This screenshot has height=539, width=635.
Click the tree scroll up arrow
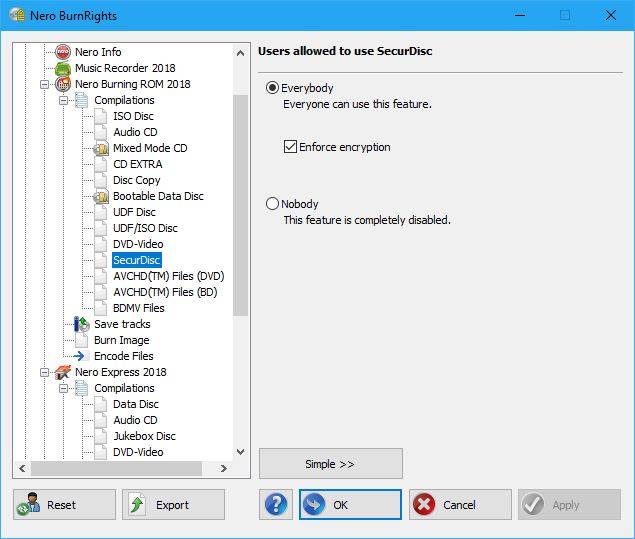coord(241,53)
